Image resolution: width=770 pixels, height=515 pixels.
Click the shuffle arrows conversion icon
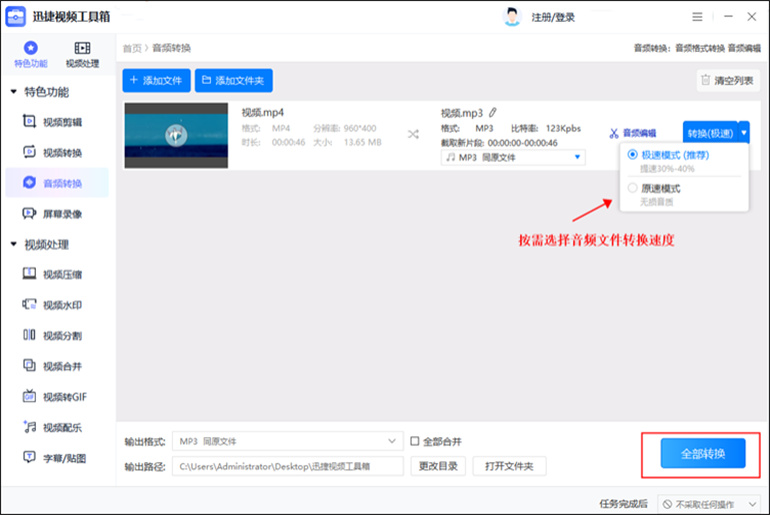[x=413, y=134]
